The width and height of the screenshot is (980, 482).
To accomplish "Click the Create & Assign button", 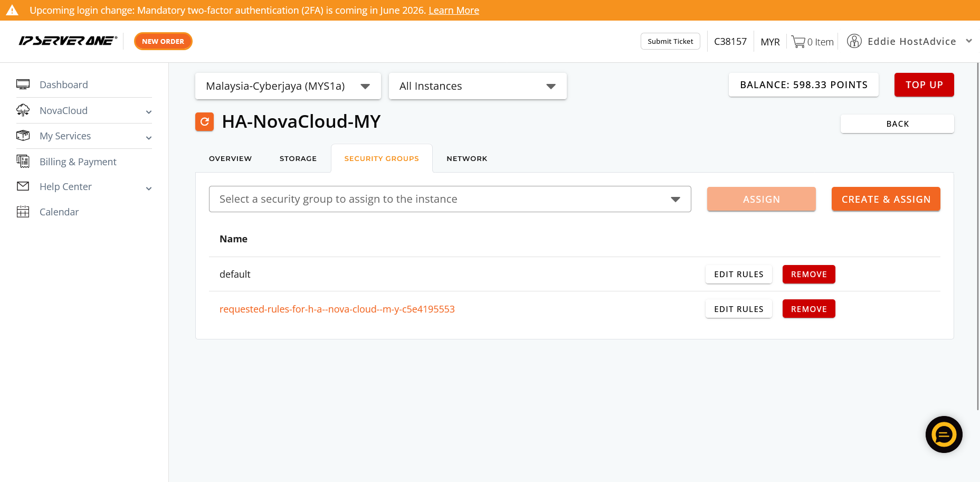I will 886,199.
